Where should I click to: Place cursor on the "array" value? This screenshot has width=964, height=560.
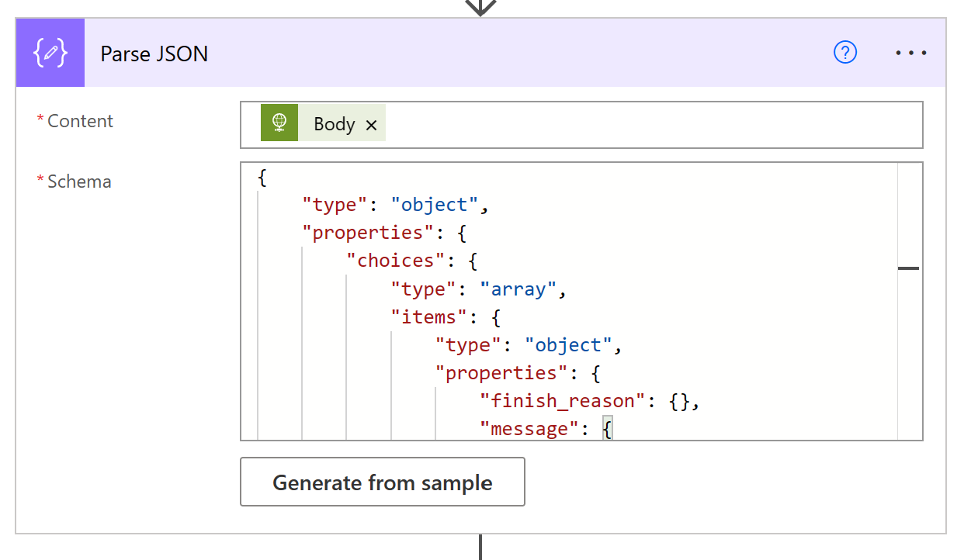tap(518, 289)
